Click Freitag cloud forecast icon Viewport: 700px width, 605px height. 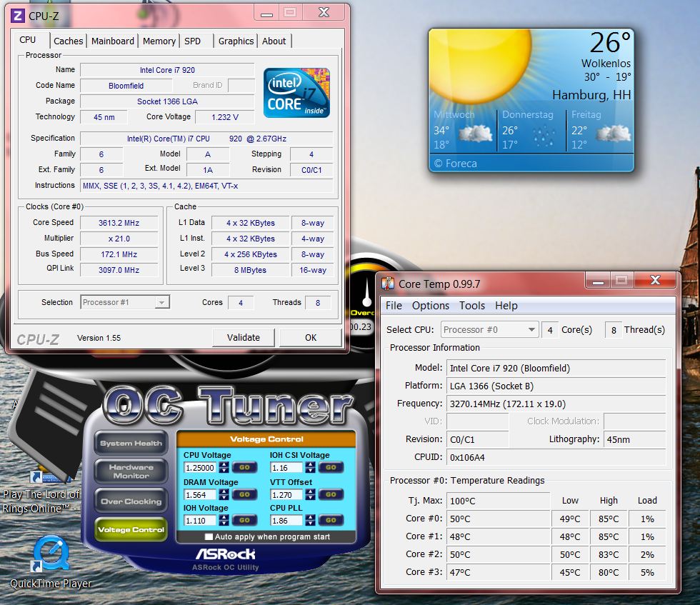click(x=614, y=134)
